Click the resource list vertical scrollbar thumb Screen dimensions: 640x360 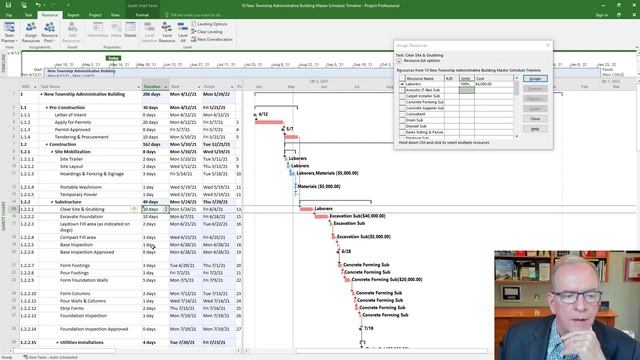(x=516, y=88)
